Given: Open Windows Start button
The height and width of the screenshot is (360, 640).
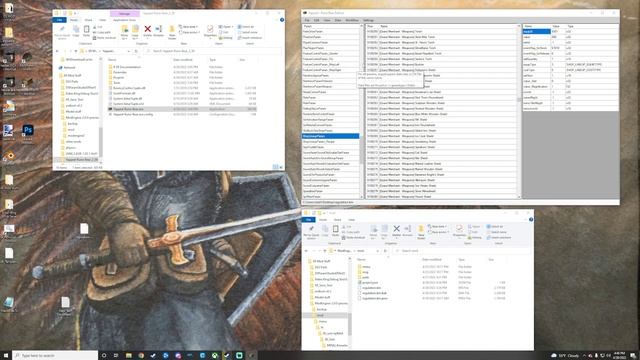Looking at the screenshot, I should click(6, 356).
